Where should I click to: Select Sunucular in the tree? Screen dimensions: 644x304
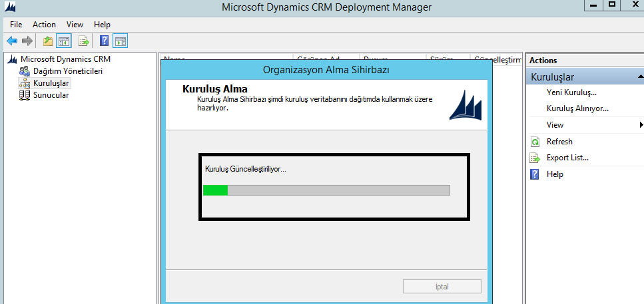[x=51, y=95]
